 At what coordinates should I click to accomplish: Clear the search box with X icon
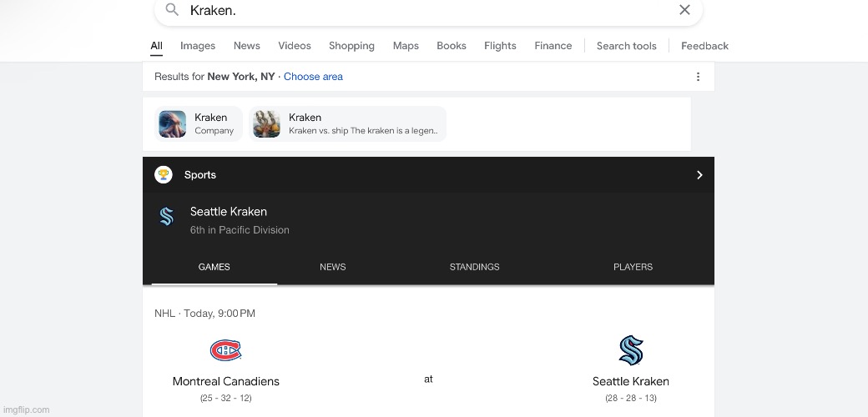(x=684, y=9)
